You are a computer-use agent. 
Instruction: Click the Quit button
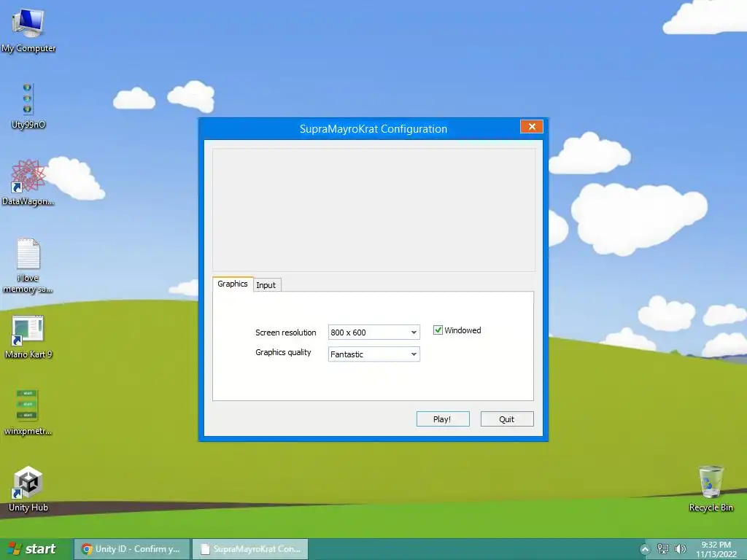(x=507, y=419)
